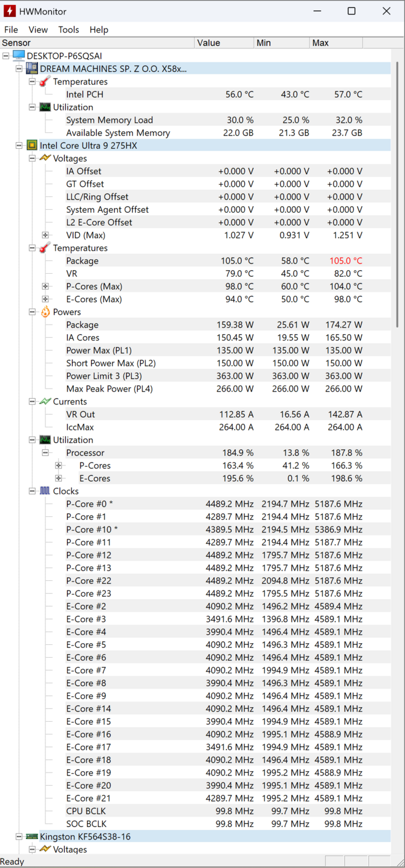Open the File menu
Image resolution: width=405 pixels, height=868 pixels.
pos(11,30)
